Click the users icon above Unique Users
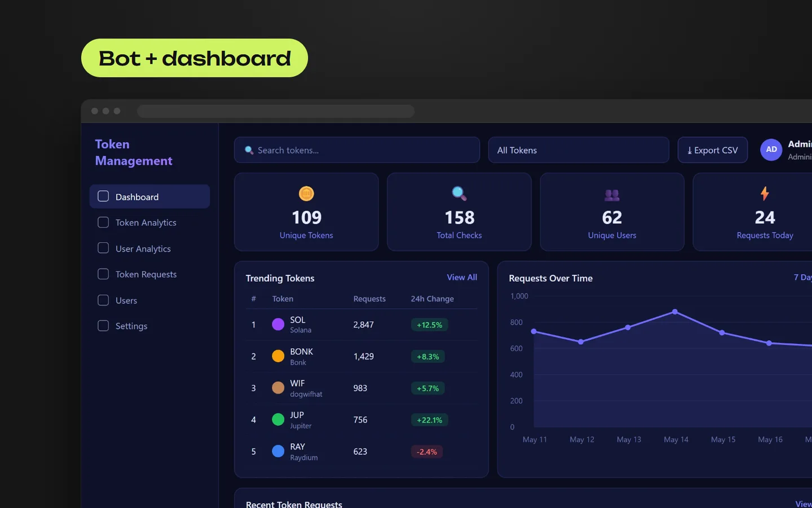Viewport: 812px width, 508px height. (612, 195)
